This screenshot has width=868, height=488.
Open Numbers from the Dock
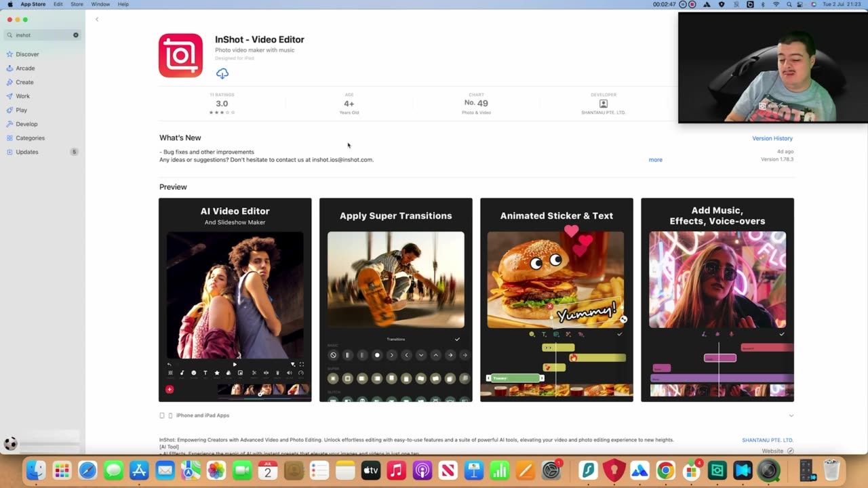(x=500, y=470)
